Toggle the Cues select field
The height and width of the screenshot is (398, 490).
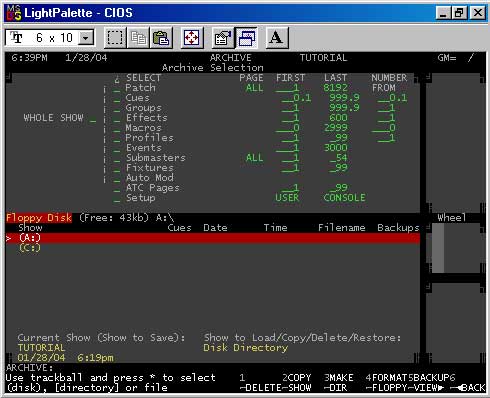[116, 99]
